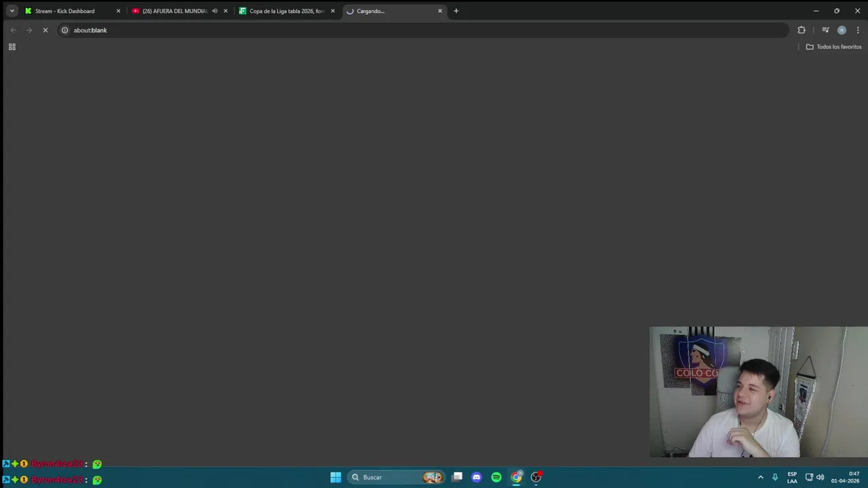
Task: Click the Buscar taskbar search box
Action: tap(396, 477)
